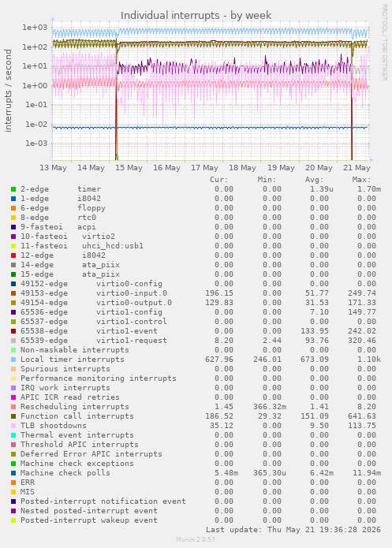
Task: Click the 15 May date axis label
Action: [129, 168]
